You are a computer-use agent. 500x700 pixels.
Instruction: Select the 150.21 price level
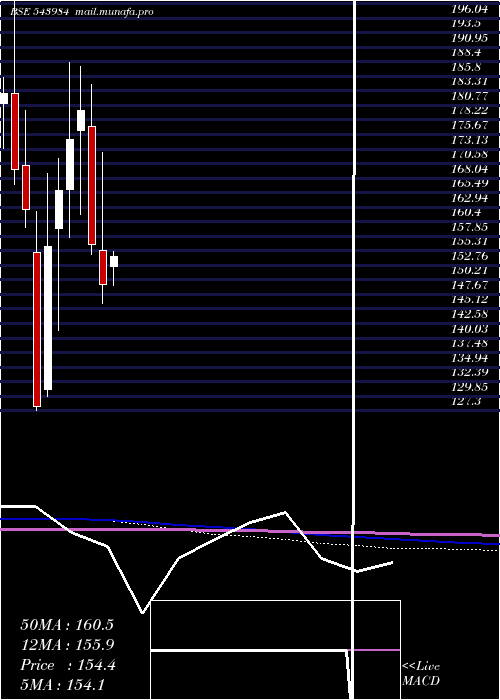pyautogui.click(x=469, y=271)
